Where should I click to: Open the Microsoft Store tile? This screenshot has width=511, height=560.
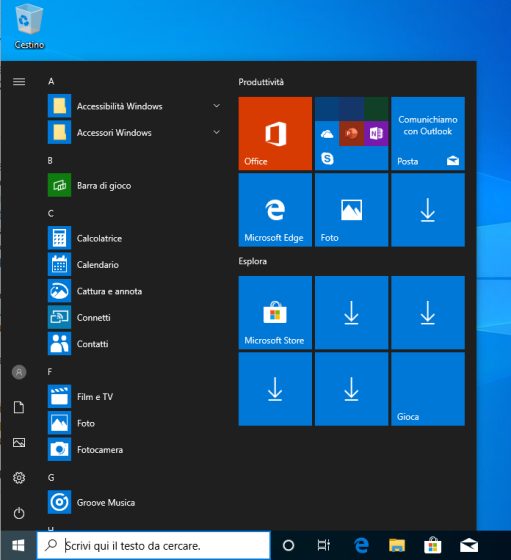coord(275,312)
